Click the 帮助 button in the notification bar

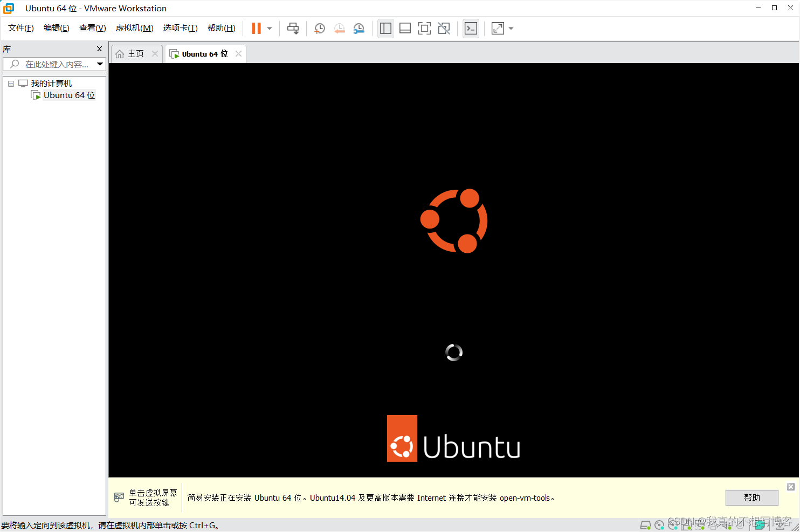click(751, 498)
